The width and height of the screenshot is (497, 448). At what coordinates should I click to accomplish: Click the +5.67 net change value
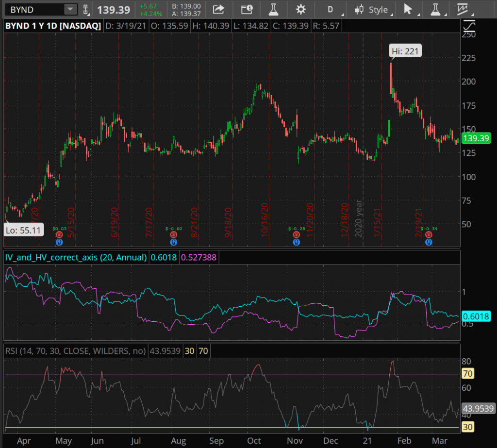(149, 6)
